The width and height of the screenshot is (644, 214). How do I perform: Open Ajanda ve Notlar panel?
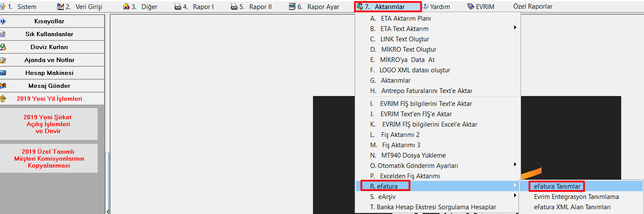[x=52, y=60]
